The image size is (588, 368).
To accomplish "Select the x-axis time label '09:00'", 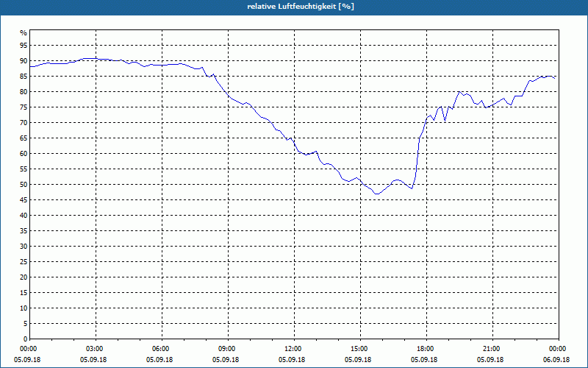I will pyautogui.click(x=228, y=349).
